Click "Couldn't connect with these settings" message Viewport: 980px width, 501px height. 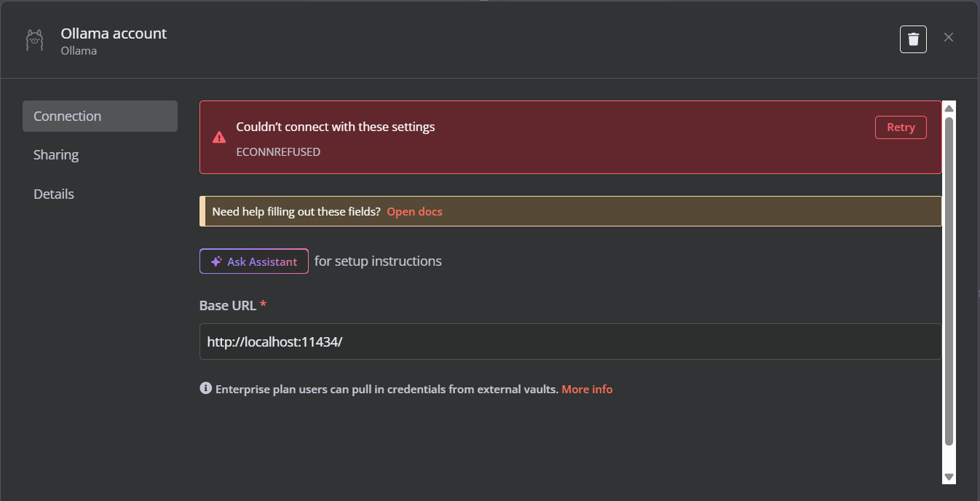(x=336, y=127)
